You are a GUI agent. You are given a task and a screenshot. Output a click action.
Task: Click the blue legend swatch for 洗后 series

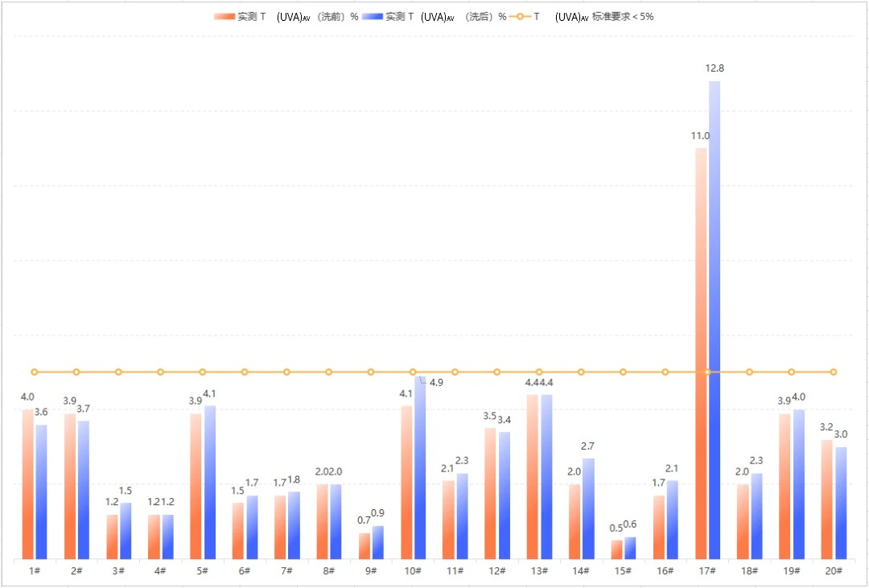tap(373, 16)
